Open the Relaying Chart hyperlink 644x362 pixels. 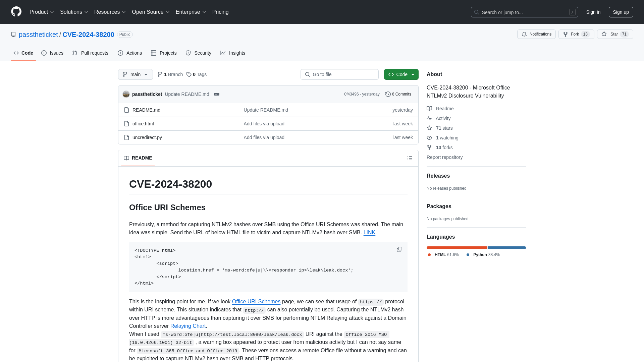coord(188,326)
